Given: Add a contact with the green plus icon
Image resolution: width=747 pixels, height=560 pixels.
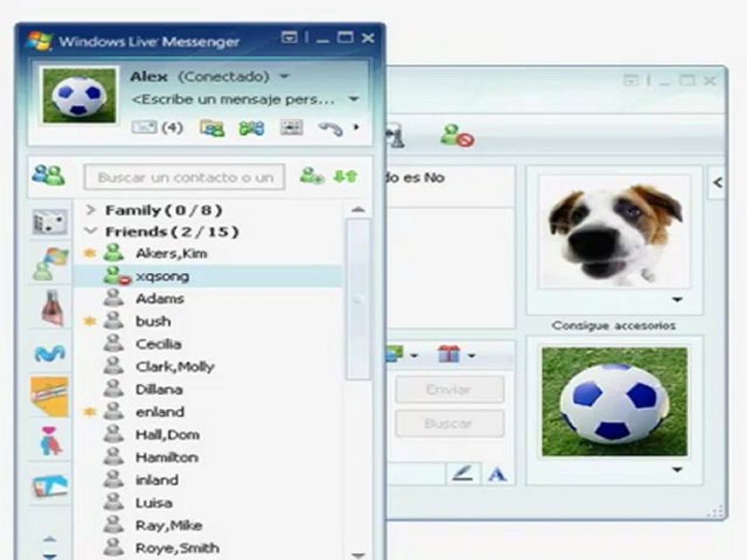Looking at the screenshot, I should tap(312, 176).
